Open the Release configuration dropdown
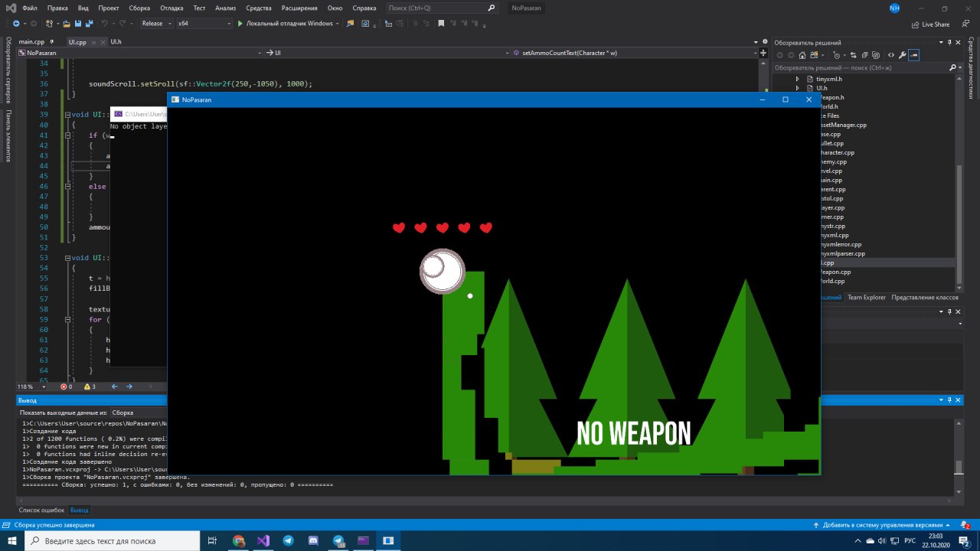980x551 pixels. click(155, 24)
